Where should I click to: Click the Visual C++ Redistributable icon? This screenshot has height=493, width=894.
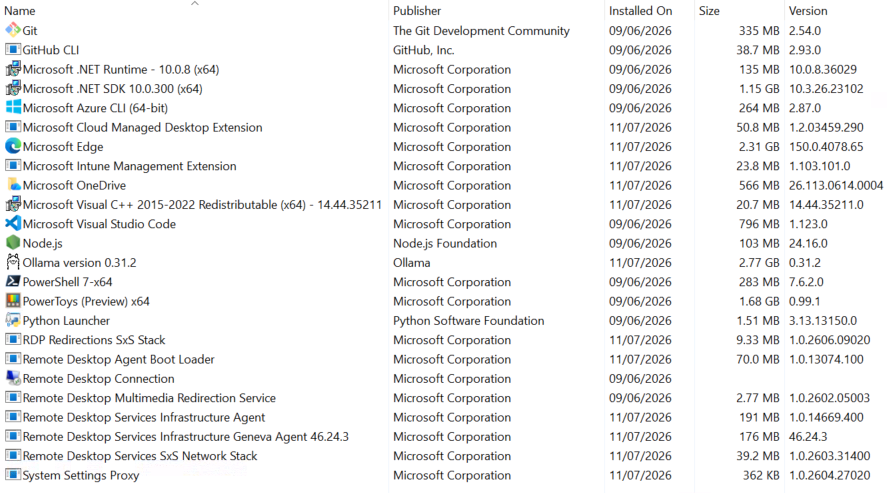coord(13,205)
